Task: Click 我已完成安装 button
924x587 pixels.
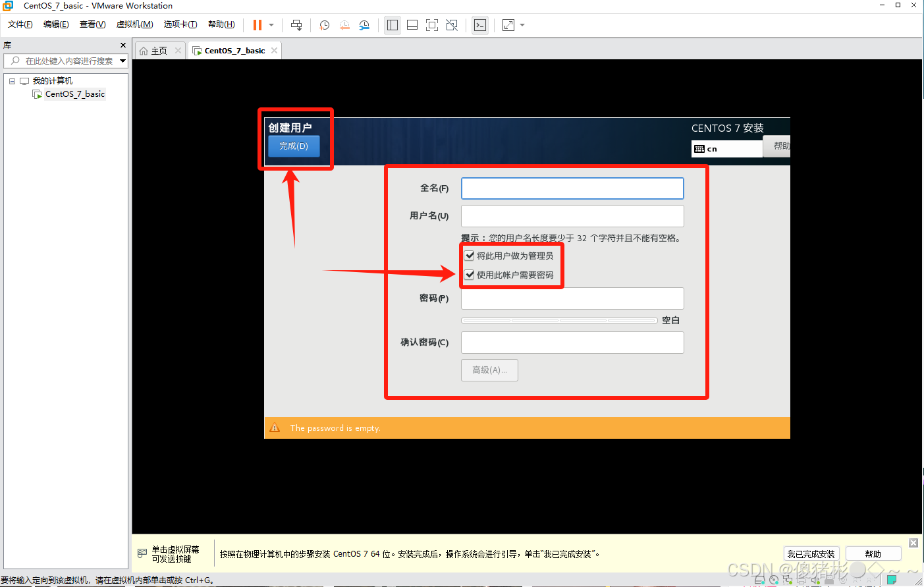Action: 811,554
